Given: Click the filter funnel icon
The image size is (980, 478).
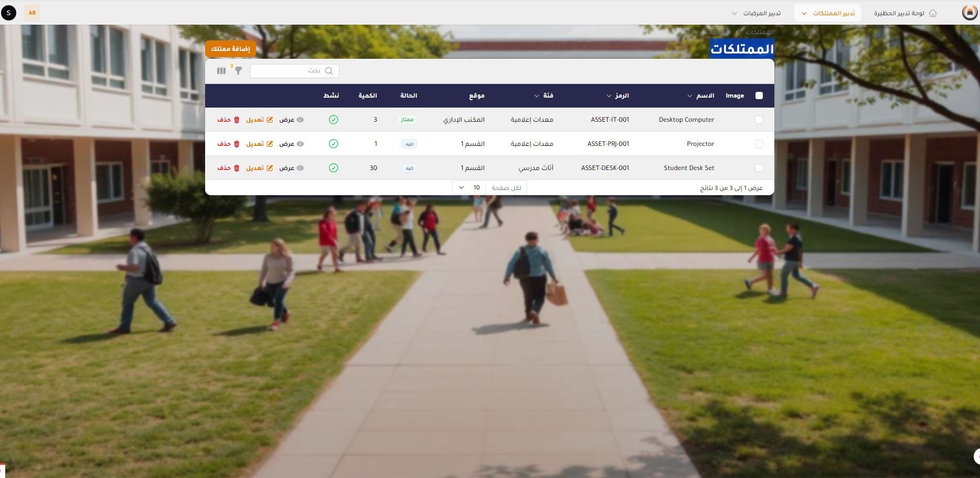Looking at the screenshot, I should click(x=238, y=71).
